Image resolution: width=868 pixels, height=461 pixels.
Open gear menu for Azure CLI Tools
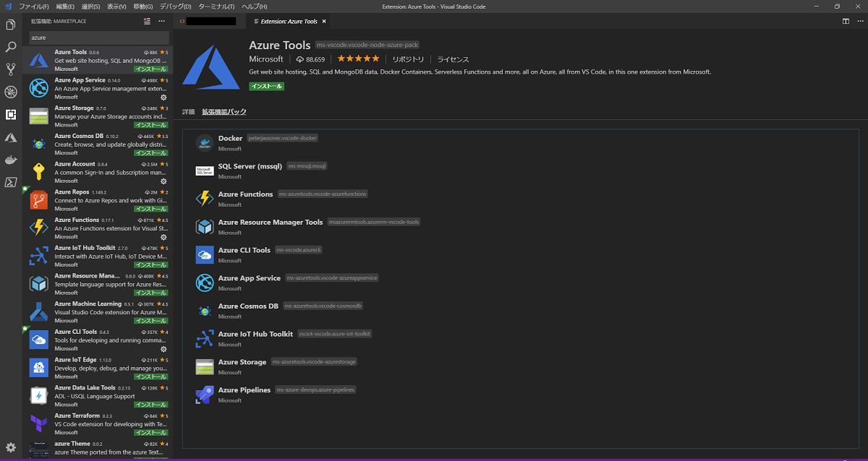(163, 349)
